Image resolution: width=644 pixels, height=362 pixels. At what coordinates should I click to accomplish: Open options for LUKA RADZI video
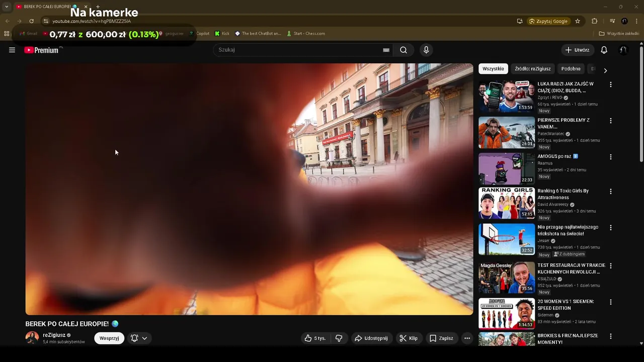[x=611, y=84]
